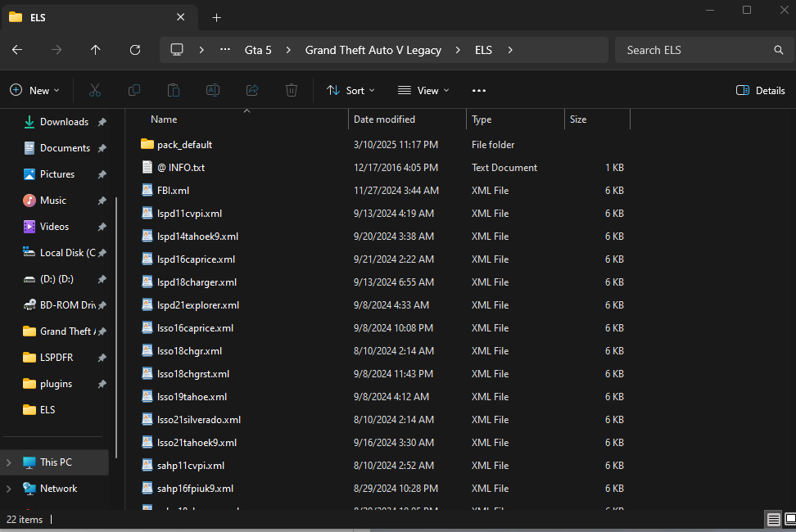Click the Paste clipboard icon
796x532 pixels.
click(174, 90)
